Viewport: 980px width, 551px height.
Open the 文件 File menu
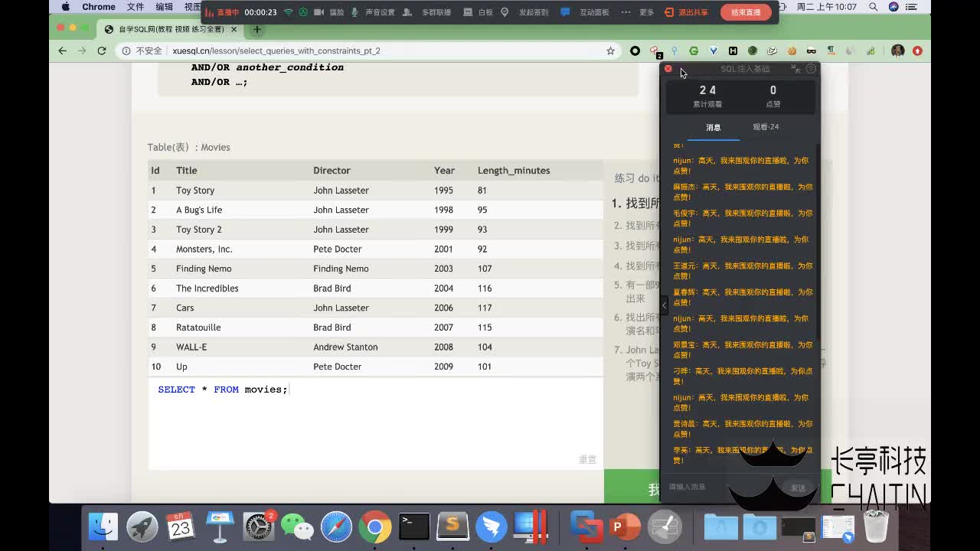coord(136,7)
